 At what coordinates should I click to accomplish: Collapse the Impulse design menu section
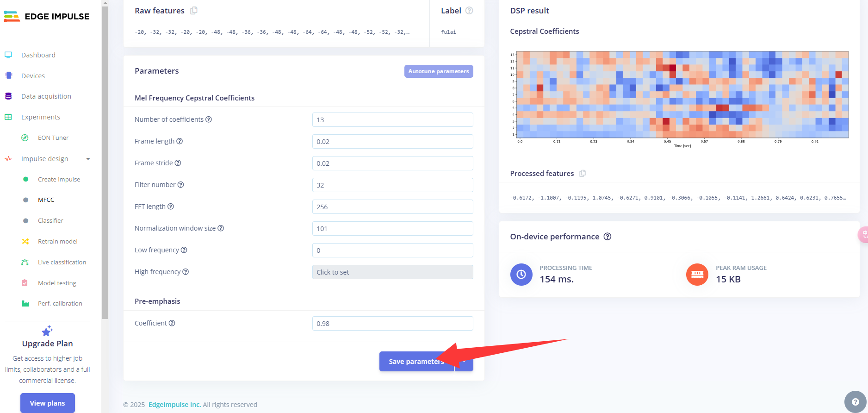click(x=88, y=159)
